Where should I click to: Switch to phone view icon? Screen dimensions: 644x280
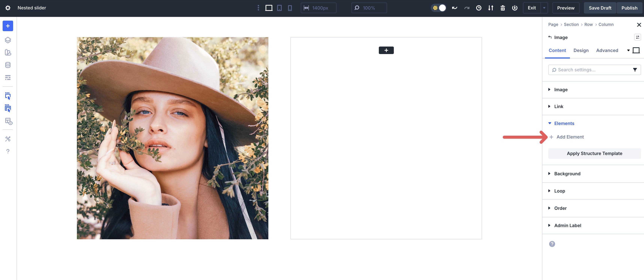[290, 8]
